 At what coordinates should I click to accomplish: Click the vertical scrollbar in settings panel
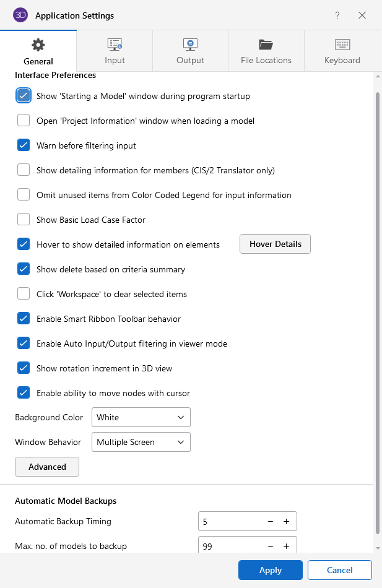pos(378,309)
